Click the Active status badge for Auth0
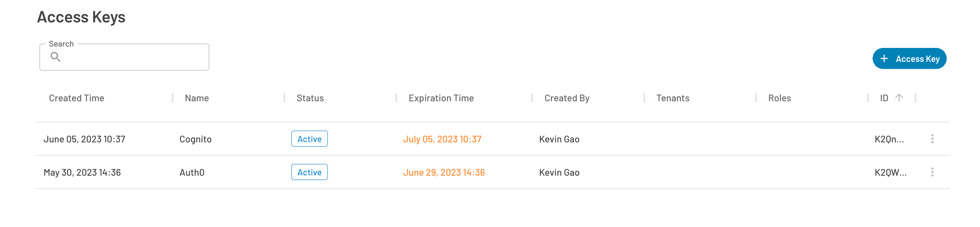The width and height of the screenshot is (980, 227). (x=309, y=172)
